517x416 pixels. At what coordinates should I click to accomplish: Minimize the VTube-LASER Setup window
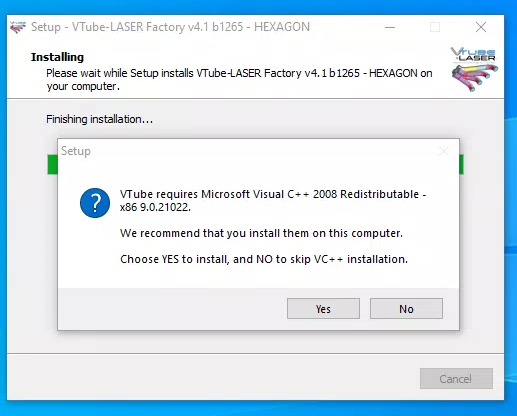[x=390, y=27]
